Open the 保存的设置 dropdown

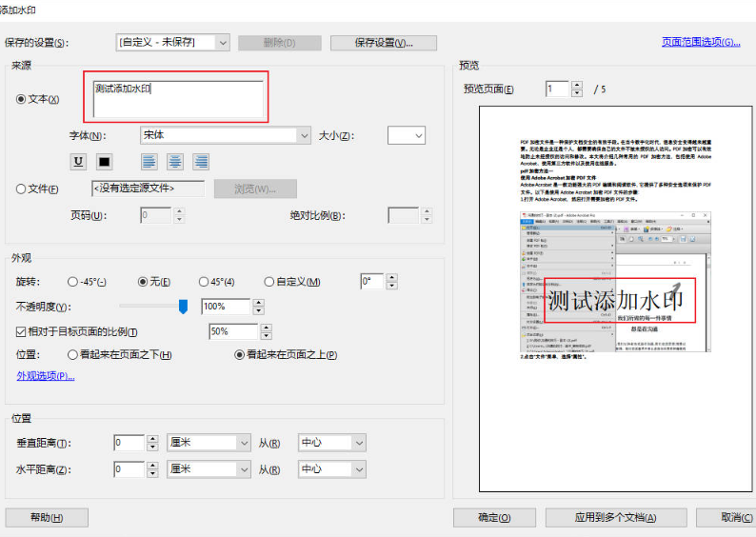(172, 43)
